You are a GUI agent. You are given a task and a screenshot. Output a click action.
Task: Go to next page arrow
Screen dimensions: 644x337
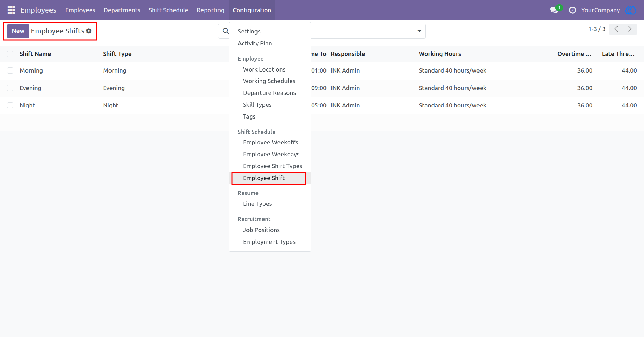tap(630, 29)
